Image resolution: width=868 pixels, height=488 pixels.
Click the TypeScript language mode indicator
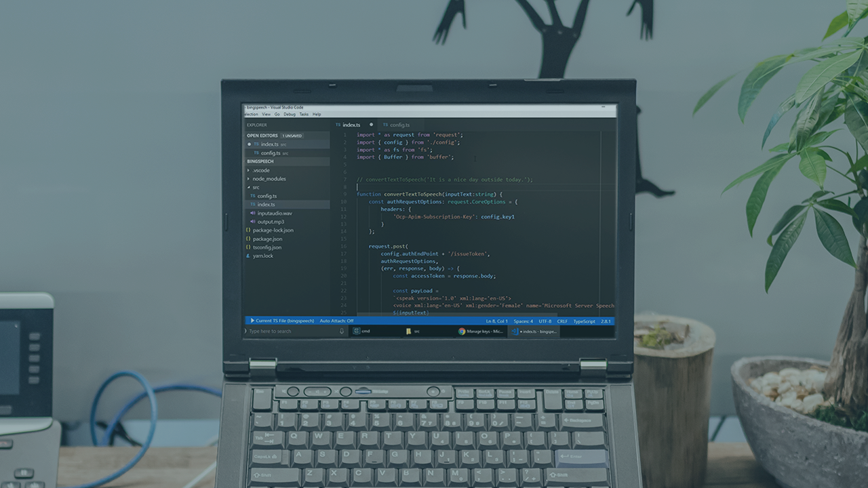point(584,321)
